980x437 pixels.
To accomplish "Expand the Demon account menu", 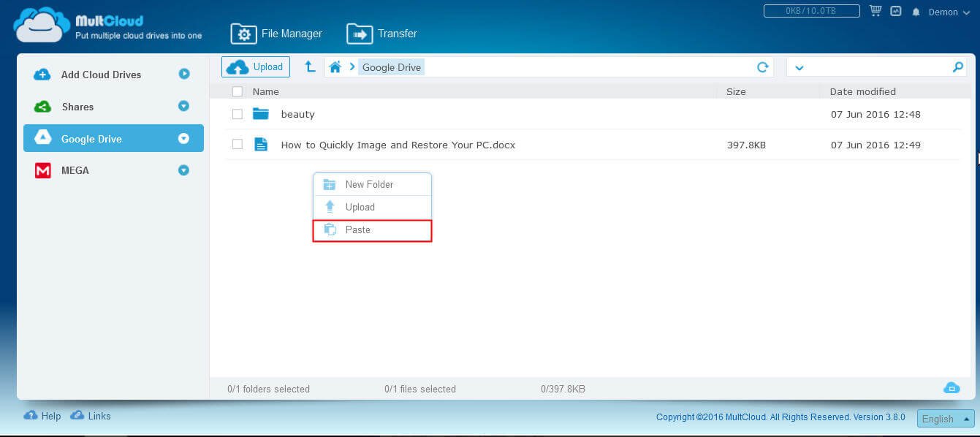I will click(949, 12).
